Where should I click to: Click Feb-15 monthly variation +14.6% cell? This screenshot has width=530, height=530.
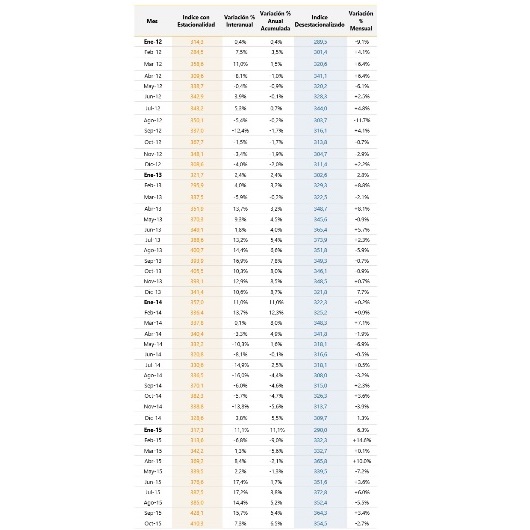[x=362, y=440]
